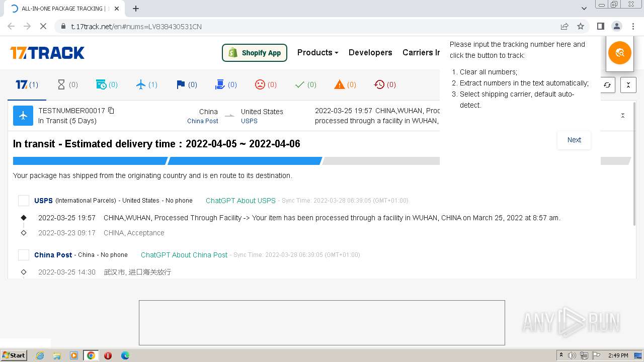Select the In Transit airplane tab
This screenshot has width=644, height=362.
point(147,84)
